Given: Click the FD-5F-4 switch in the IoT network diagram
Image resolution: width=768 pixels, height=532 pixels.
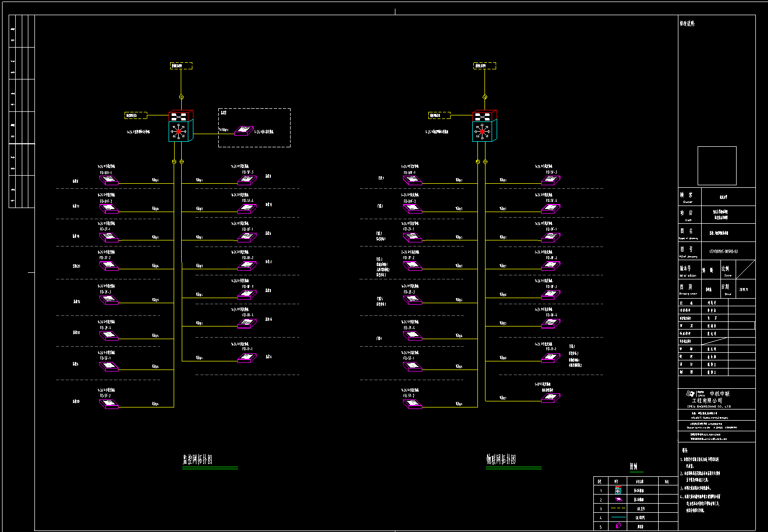Looking at the screenshot, I should [551, 208].
